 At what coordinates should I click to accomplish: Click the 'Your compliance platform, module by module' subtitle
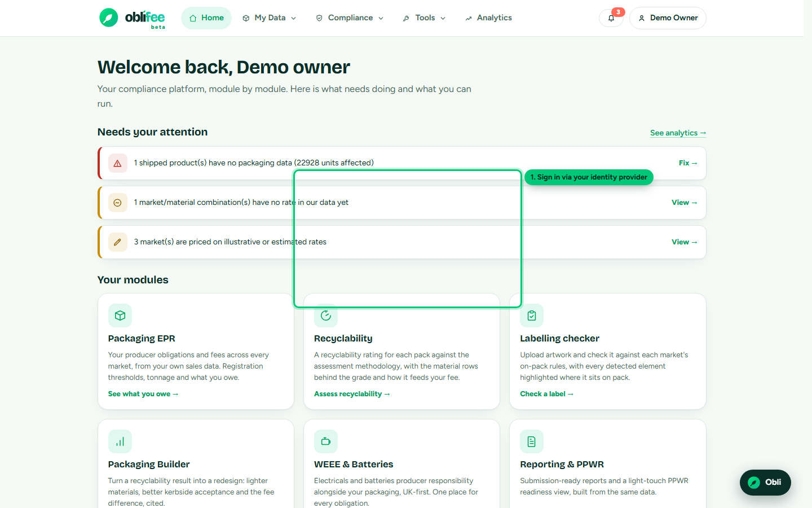[284, 97]
